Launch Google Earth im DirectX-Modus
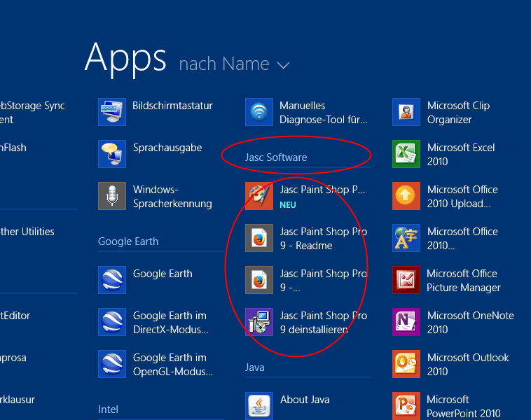This screenshot has width=531, height=420. click(170, 323)
